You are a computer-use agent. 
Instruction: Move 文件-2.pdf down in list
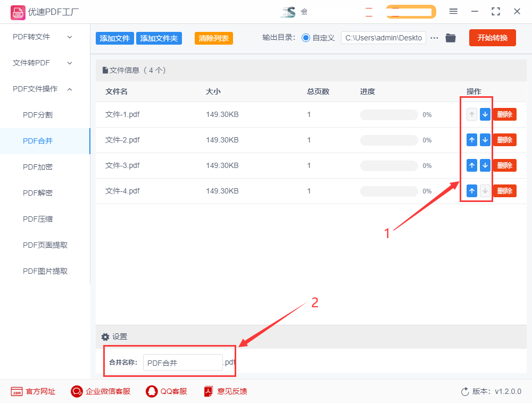(485, 140)
